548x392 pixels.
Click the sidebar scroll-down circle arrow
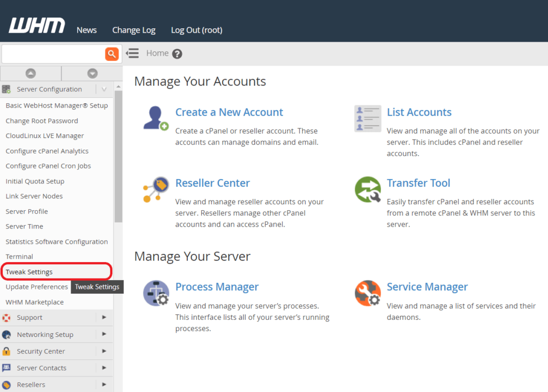92,73
